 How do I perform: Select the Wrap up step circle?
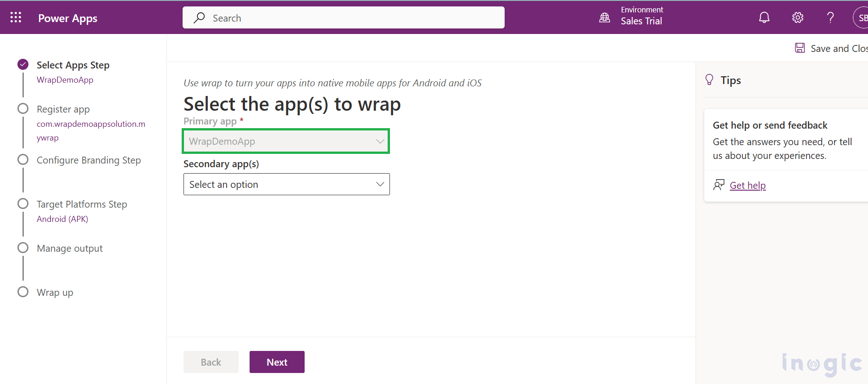(23, 292)
